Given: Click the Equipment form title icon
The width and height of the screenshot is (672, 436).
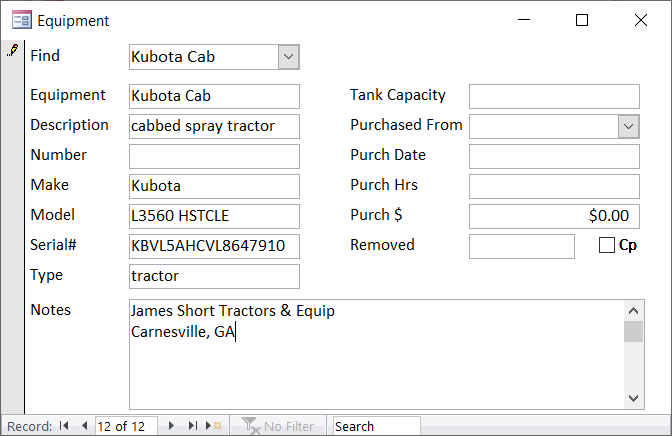Looking at the screenshot, I should click(20, 20).
